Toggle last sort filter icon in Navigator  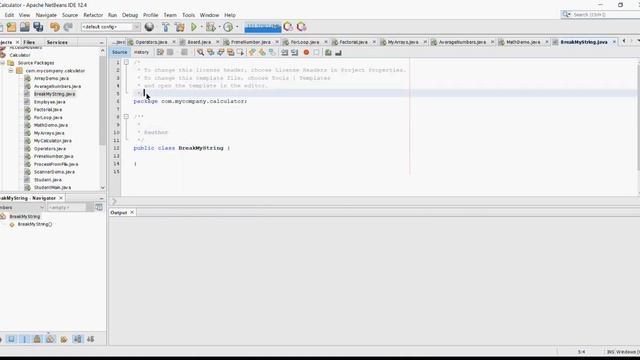(x=91, y=339)
